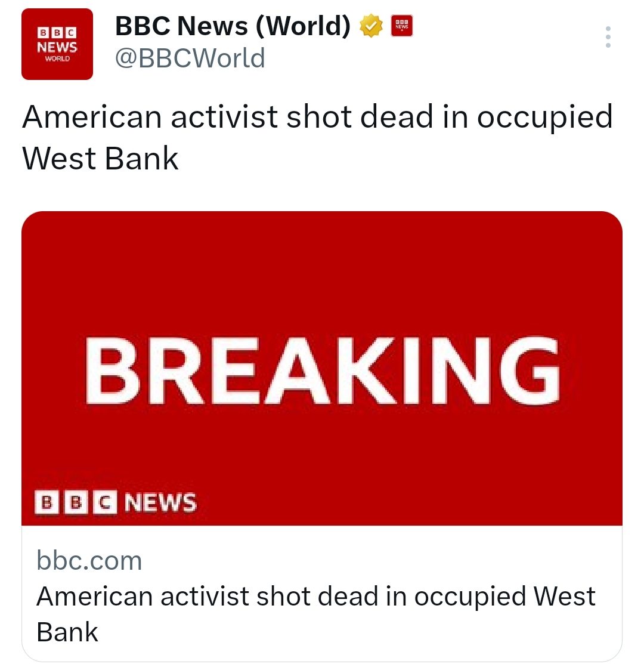Viewport: 644px width, 664px height.
Task: Open the BBC News (World) display name
Action: (x=233, y=26)
